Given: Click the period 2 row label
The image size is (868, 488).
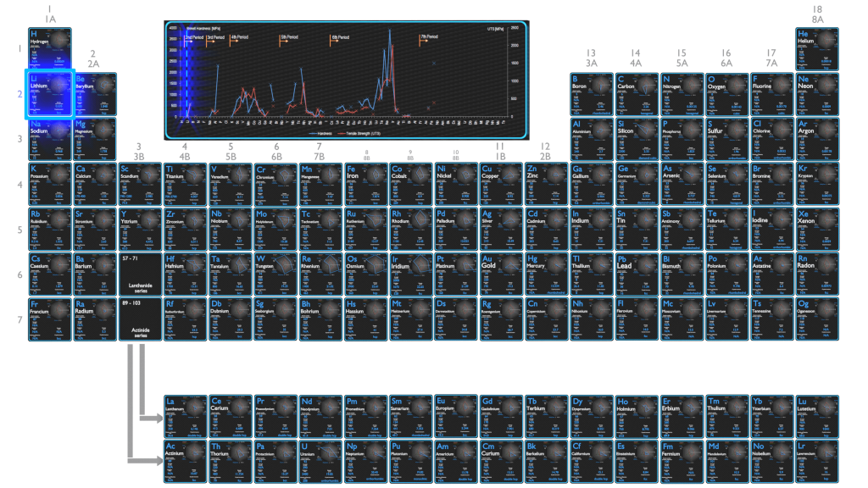Looking at the screenshot, I should pos(19,94).
